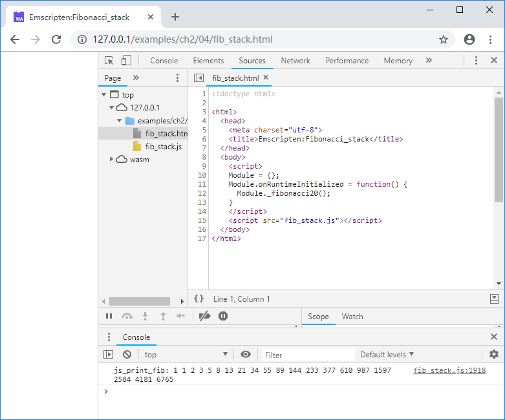
Task: Switch to the Performance tab
Action: click(x=347, y=61)
